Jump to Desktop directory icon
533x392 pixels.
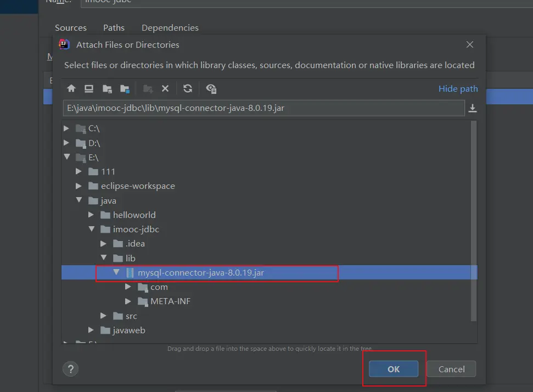pos(89,88)
